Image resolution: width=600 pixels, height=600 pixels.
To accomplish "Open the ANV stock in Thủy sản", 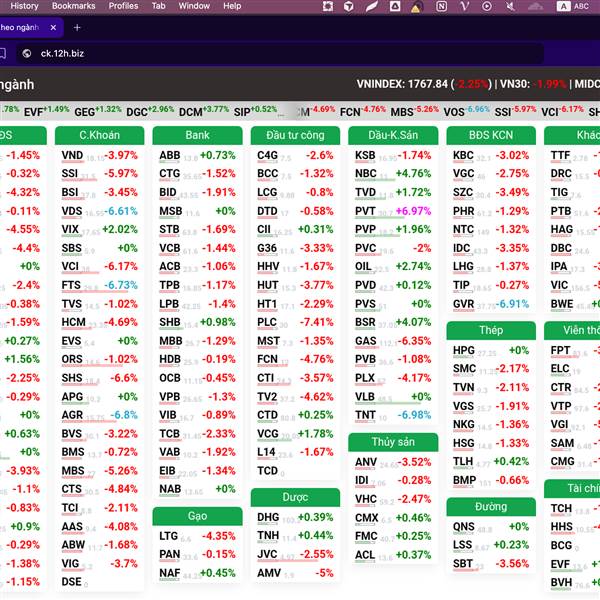I will [393, 462].
